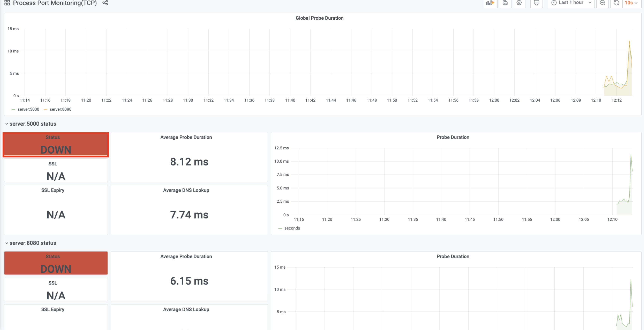Collapse the server:8080 status row
Screen dimensions: 644x330
(33, 243)
